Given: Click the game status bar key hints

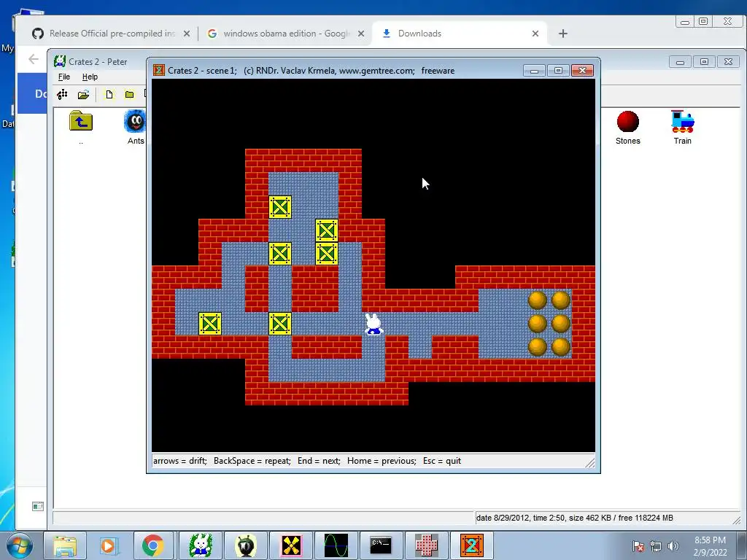Looking at the screenshot, I should tap(307, 461).
